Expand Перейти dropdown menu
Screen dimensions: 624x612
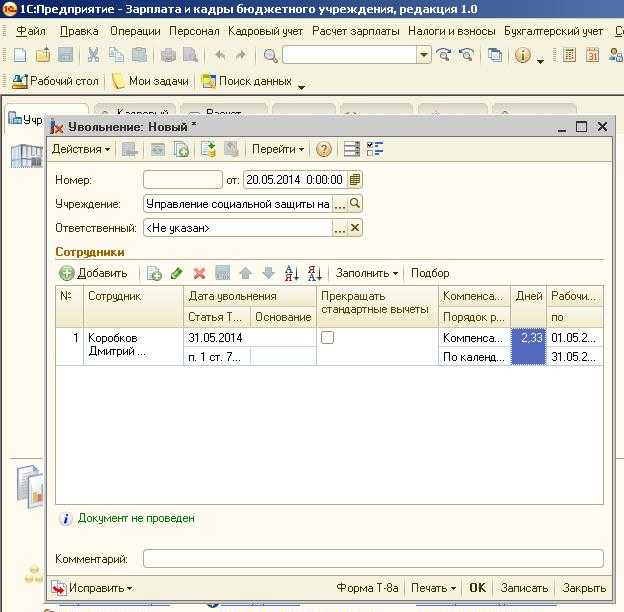point(278,149)
